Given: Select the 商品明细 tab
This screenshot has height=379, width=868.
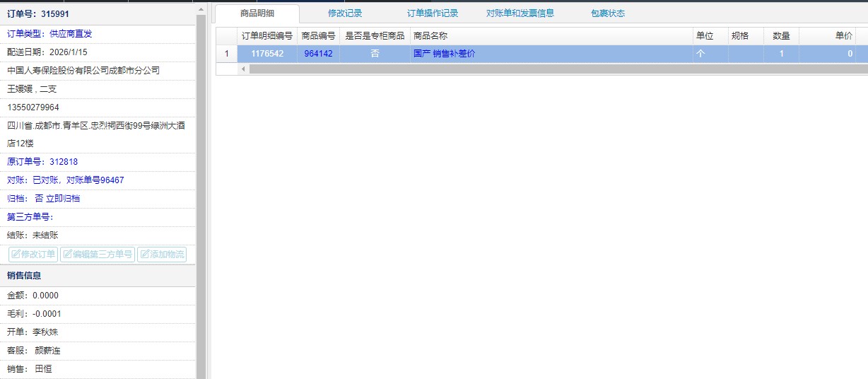Looking at the screenshot, I should click(257, 13).
